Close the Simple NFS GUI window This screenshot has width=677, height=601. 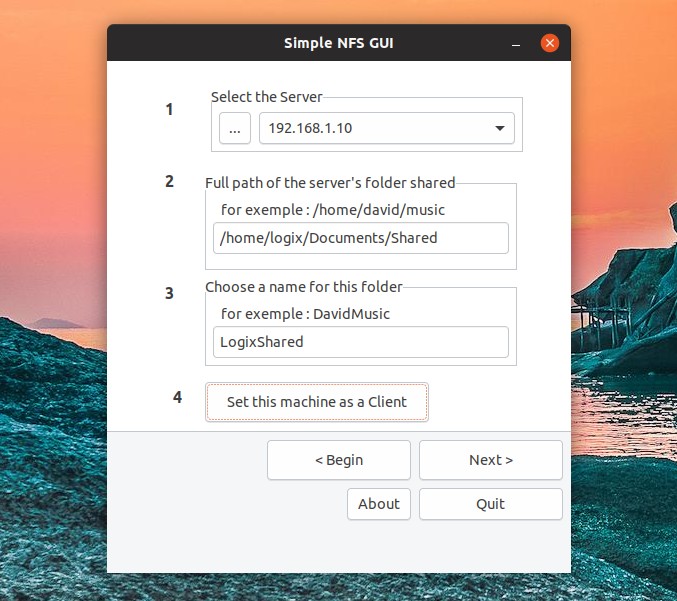(x=550, y=43)
